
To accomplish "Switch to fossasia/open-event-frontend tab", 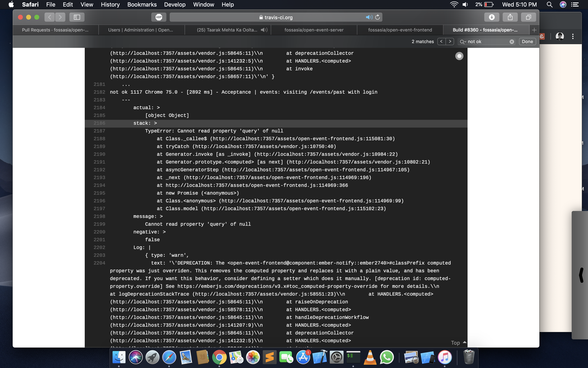I will click(400, 30).
